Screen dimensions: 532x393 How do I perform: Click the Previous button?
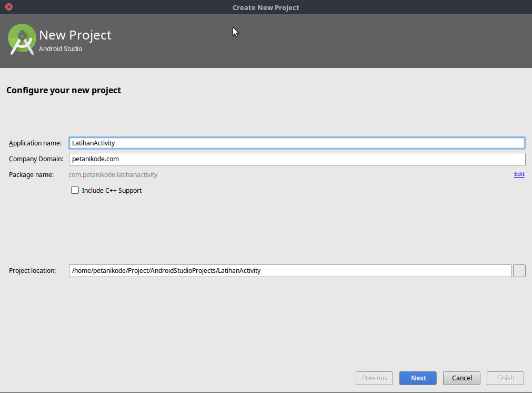374,378
